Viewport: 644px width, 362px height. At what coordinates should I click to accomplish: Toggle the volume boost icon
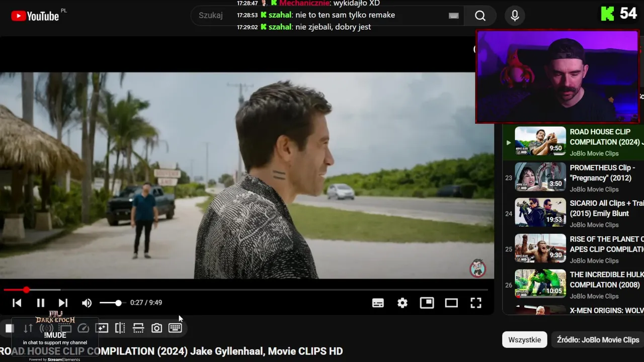(46, 328)
